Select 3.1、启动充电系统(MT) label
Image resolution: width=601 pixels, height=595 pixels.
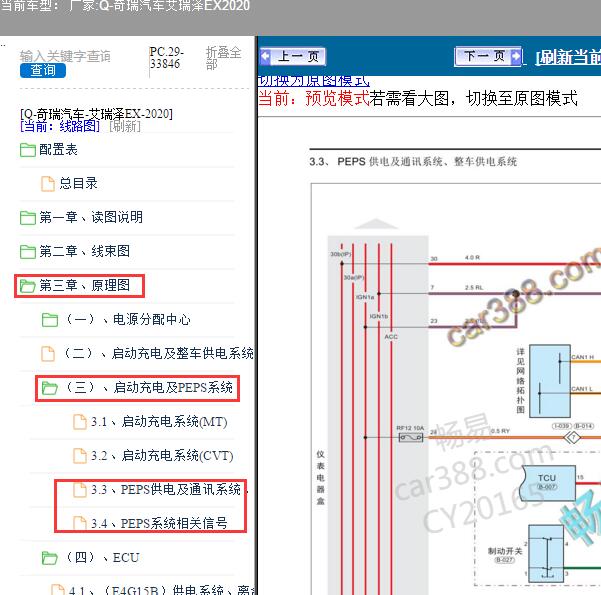tap(159, 422)
